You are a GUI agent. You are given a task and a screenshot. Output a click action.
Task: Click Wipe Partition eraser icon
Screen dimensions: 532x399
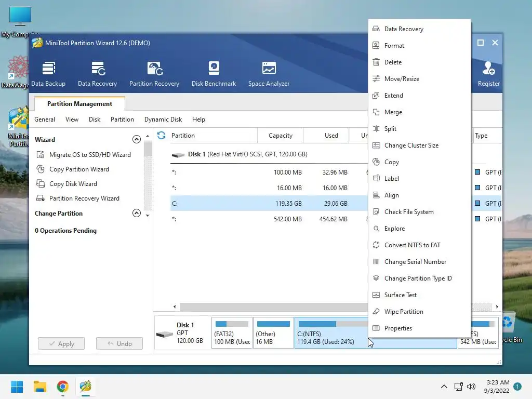(376, 312)
